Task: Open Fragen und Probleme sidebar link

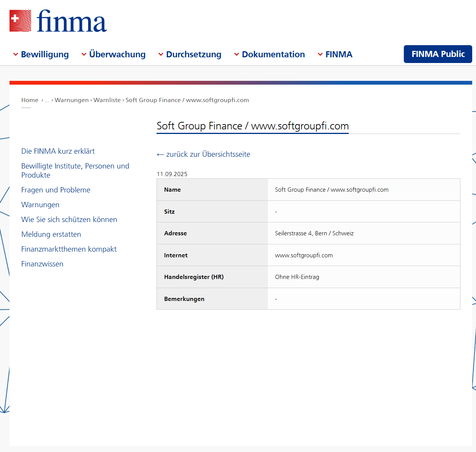Action: coord(56,190)
